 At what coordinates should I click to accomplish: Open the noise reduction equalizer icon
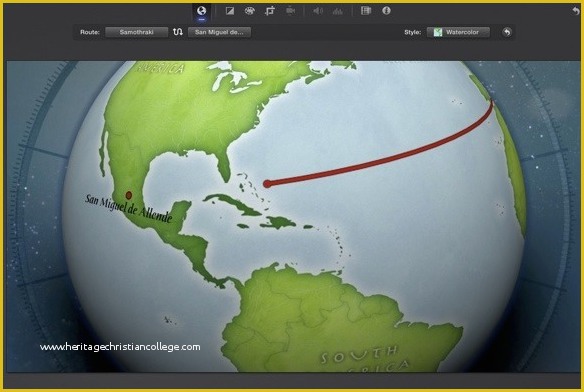point(338,11)
